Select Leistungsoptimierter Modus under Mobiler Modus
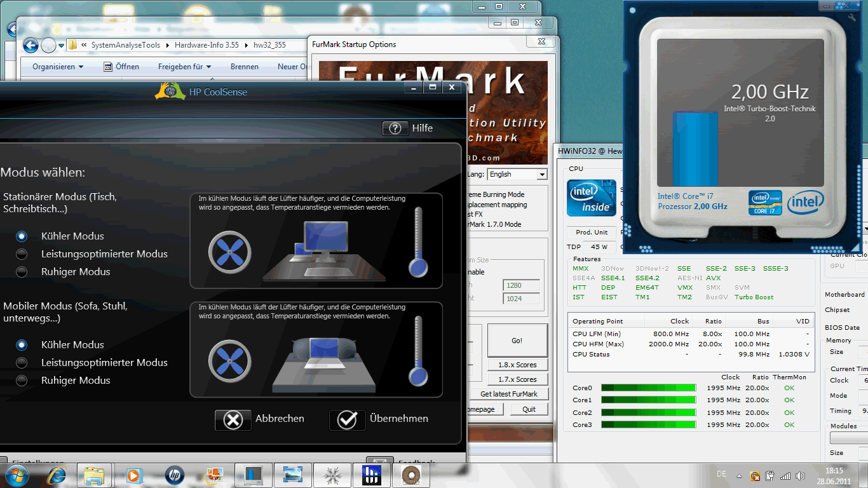The width and height of the screenshot is (868, 488). tap(22, 362)
